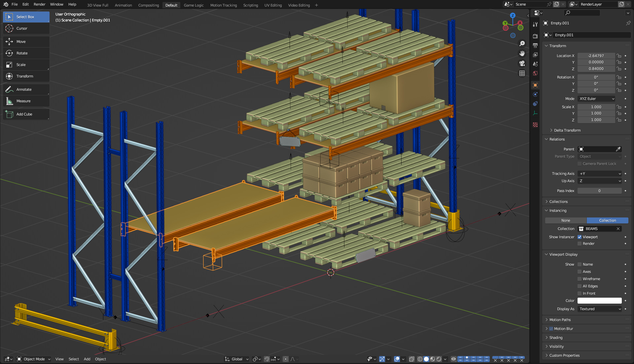This screenshot has height=364, width=634.
Task: Toggle the Motion Blur checkbox
Action: coord(551,329)
